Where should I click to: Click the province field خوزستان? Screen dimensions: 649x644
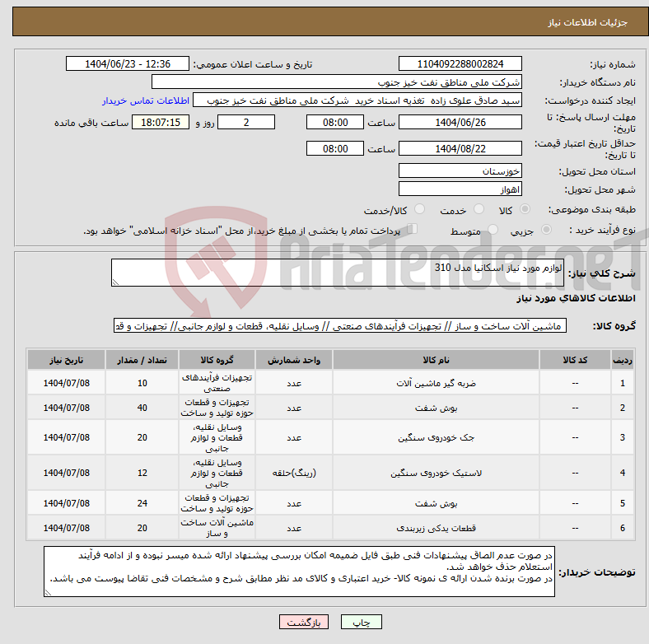point(460,170)
